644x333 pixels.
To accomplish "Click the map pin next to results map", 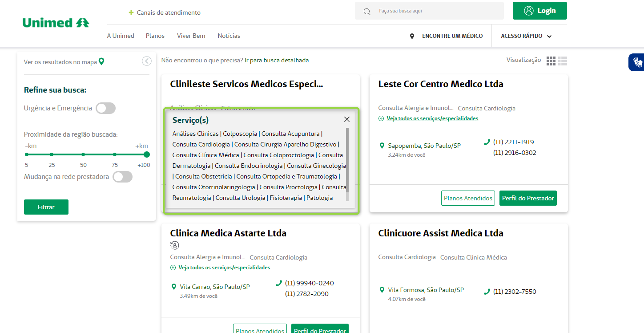I will [101, 61].
